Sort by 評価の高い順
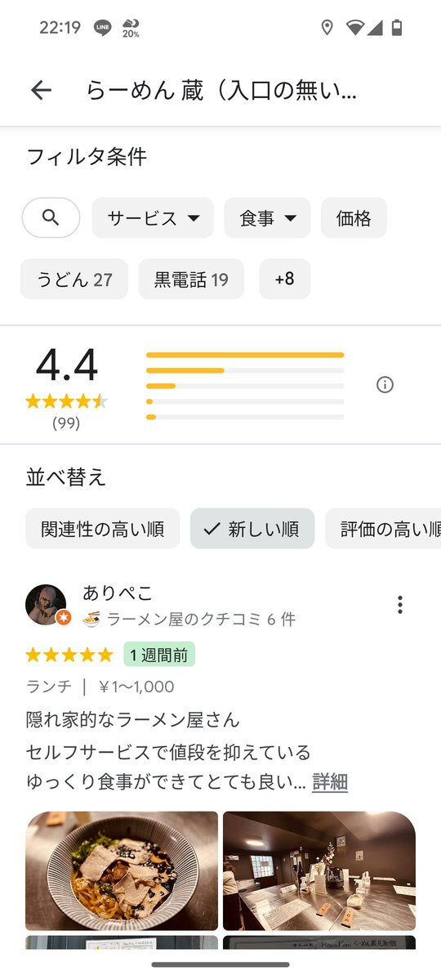The height and width of the screenshot is (980, 441). pyautogui.click(x=383, y=529)
